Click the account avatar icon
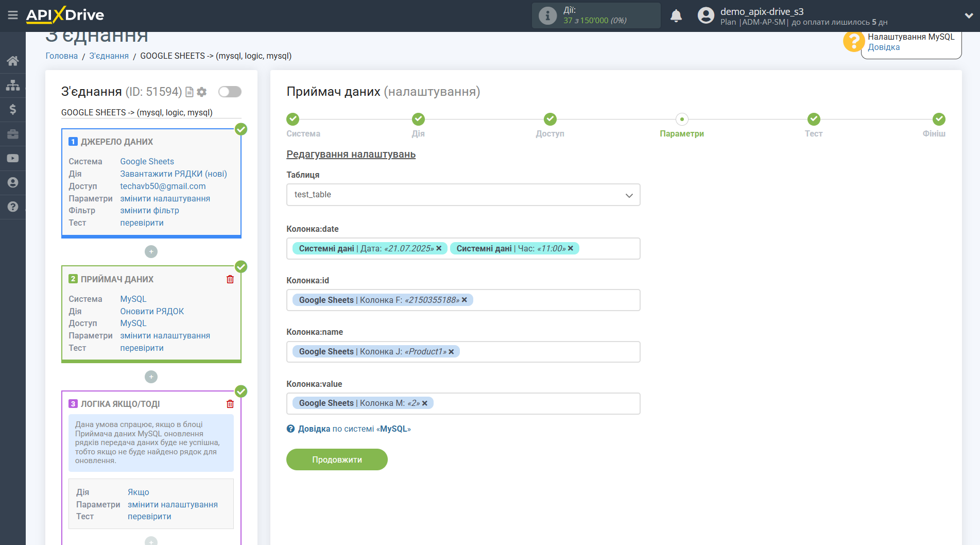The width and height of the screenshot is (980, 545). [x=706, y=15]
